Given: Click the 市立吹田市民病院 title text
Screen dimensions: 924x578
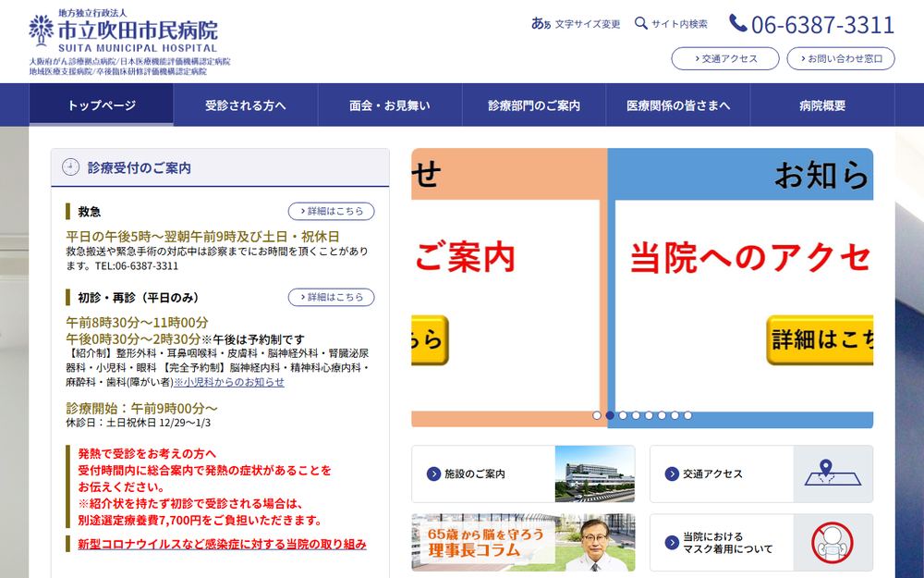Looking at the screenshot, I should click(138, 31).
